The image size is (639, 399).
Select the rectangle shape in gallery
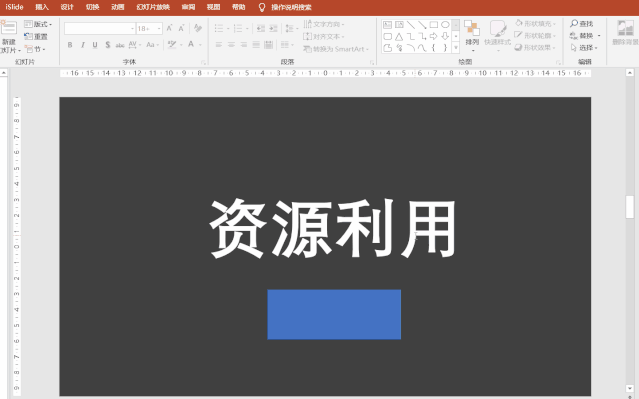click(x=434, y=25)
